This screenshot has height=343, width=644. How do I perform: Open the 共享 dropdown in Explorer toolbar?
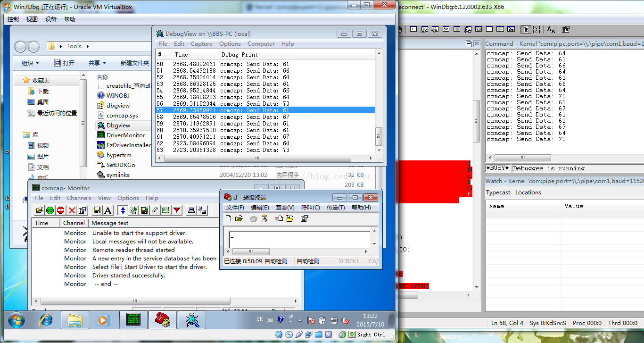(98, 63)
